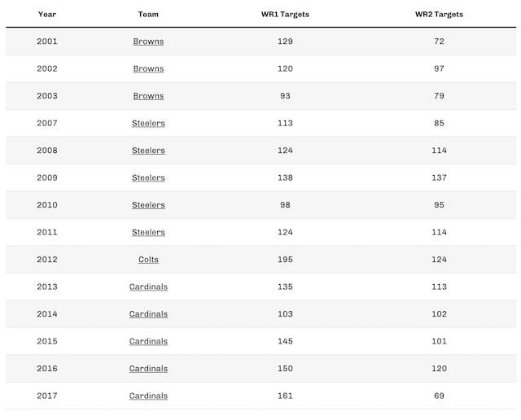Image resolution: width=521 pixels, height=420 pixels.
Task: Open the Steelers link for year 2007
Action: pyautogui.click(x=148, y=124)
